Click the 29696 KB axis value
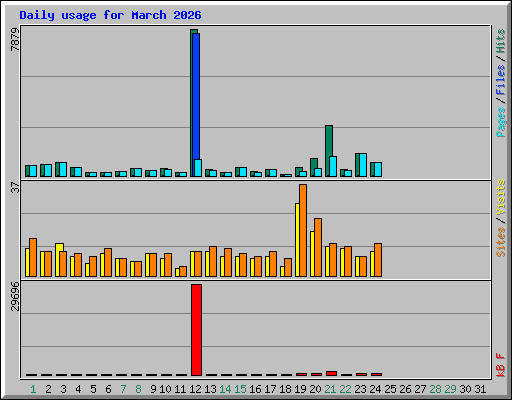The image size is (512, 400). (x=15, y=296)
